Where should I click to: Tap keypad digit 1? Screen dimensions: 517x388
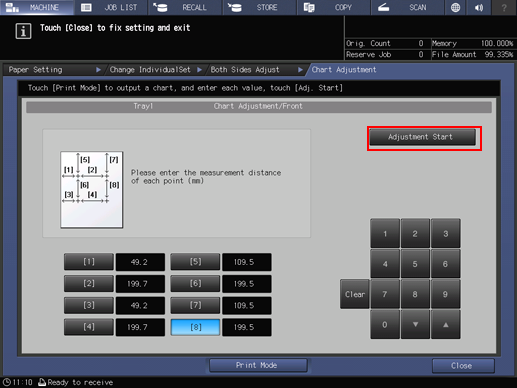coord(385,234)
